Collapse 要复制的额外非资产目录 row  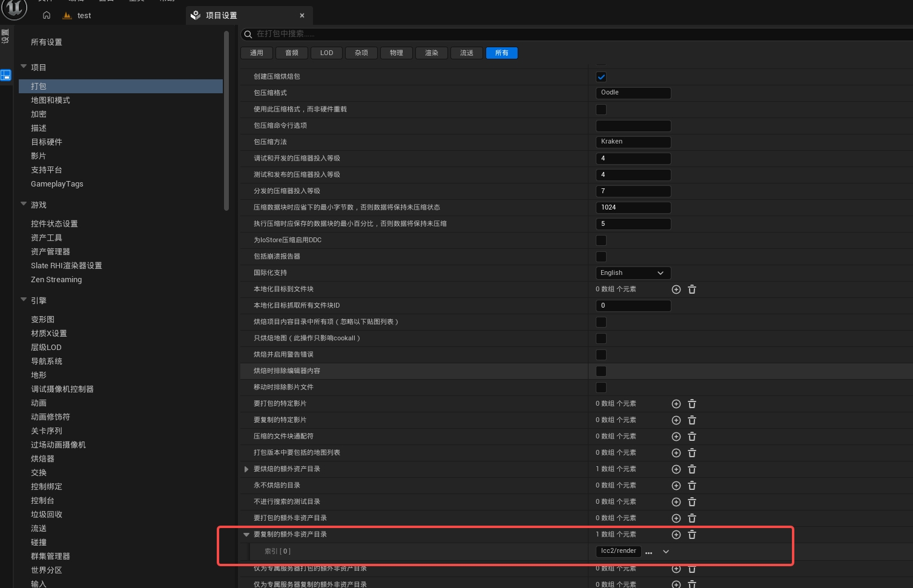point(246,535)
